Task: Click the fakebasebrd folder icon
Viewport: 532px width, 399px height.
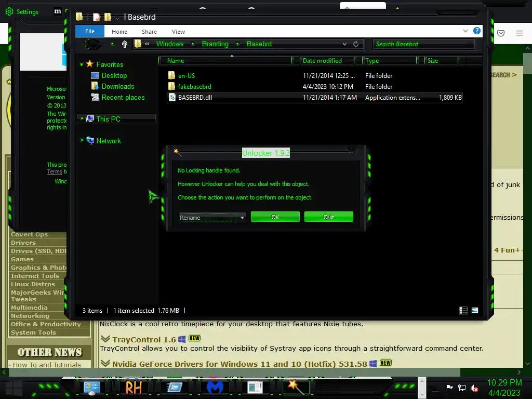Action: click(171, 86)
